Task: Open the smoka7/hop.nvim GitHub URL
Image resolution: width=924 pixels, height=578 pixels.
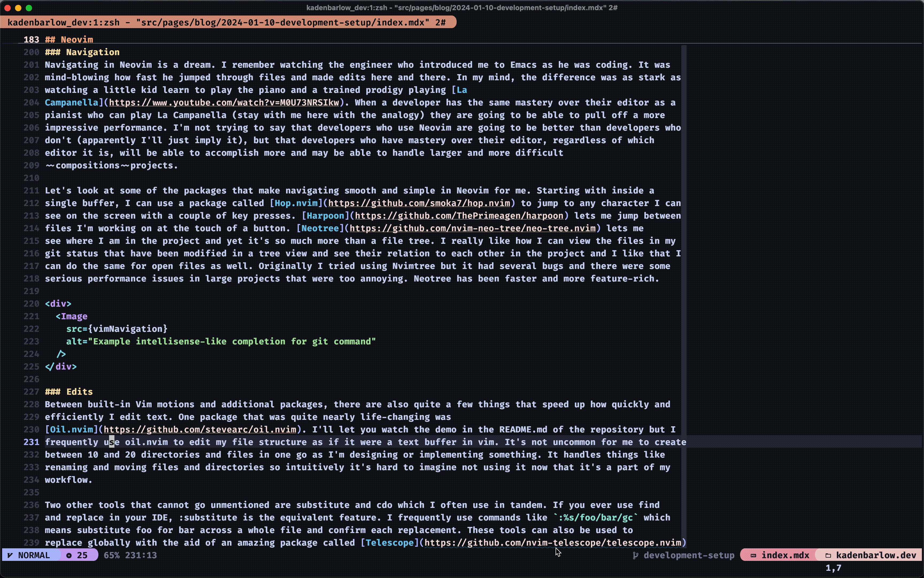Action: [x=419, y=203]
